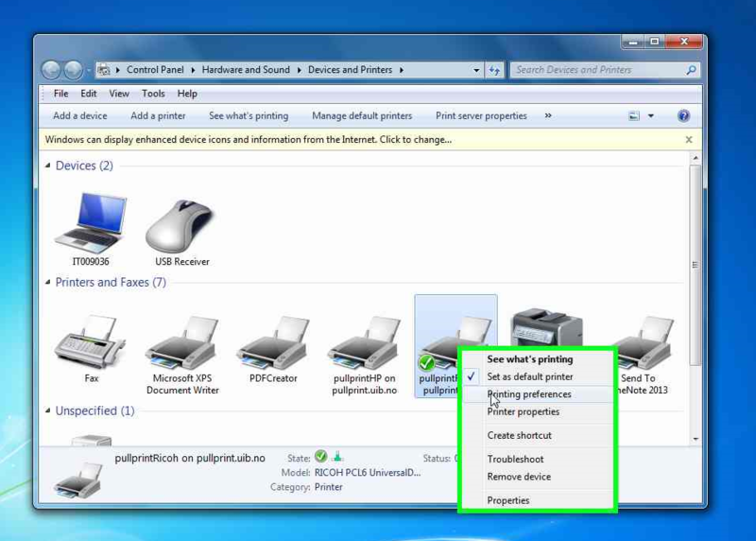This screenshot has height=541, width=756.
Task: Click the Change your view icon
Action: tap(633, 115)
